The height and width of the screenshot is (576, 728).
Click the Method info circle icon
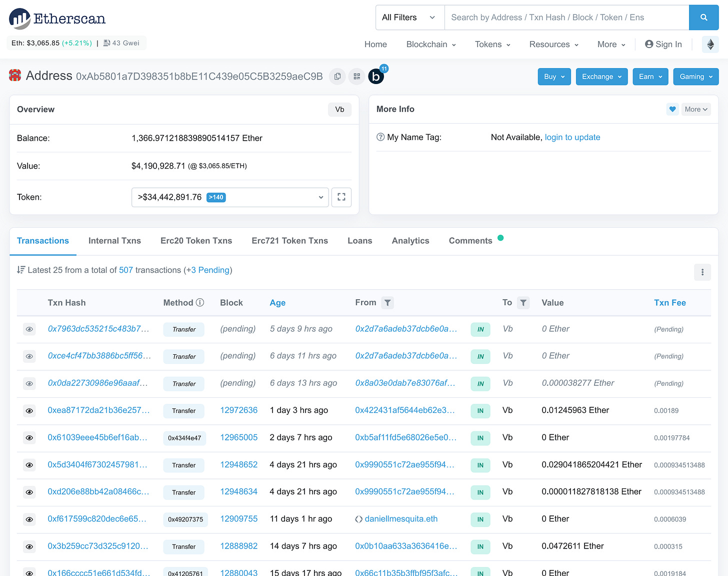[x=200, y=302]
